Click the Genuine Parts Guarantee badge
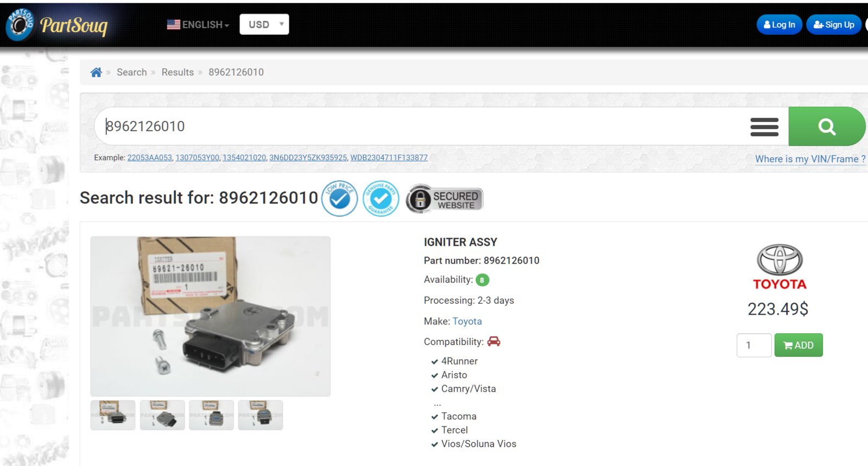The image size is (868, 466). pyautogui.click(x=381, y=199)
